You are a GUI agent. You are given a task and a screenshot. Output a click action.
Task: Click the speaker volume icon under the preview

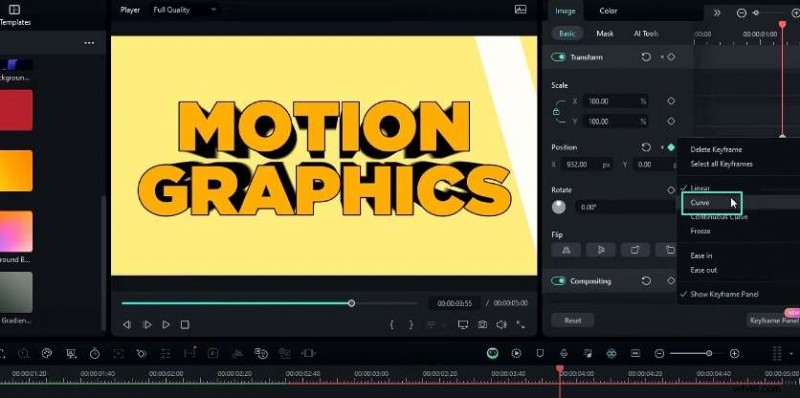[502, 325]
